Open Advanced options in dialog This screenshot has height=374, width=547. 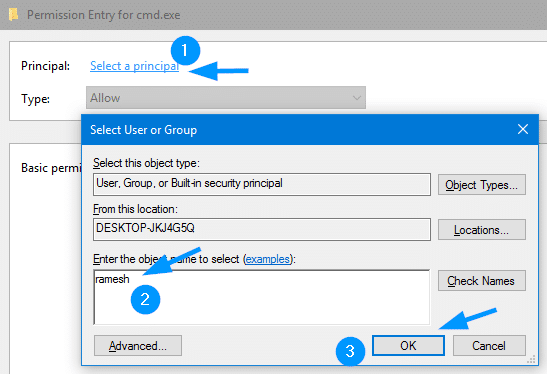pyautogui.click(x=138, y=345)
